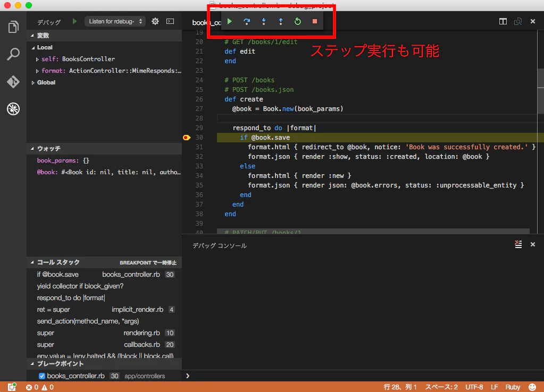Start debugging with the green play arrow
The width and height of the screenshot is (544, 392).
click(x=74, y=21)
